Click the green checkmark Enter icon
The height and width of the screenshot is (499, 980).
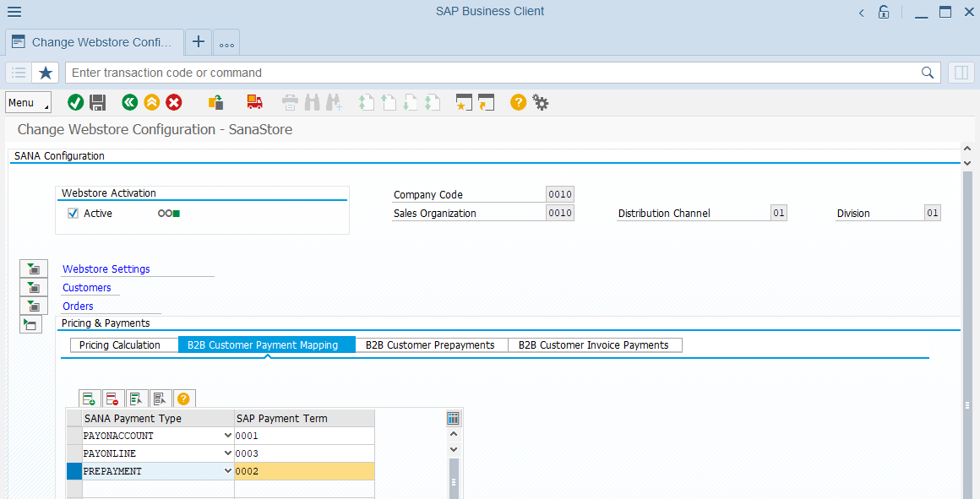pos(76,102)
